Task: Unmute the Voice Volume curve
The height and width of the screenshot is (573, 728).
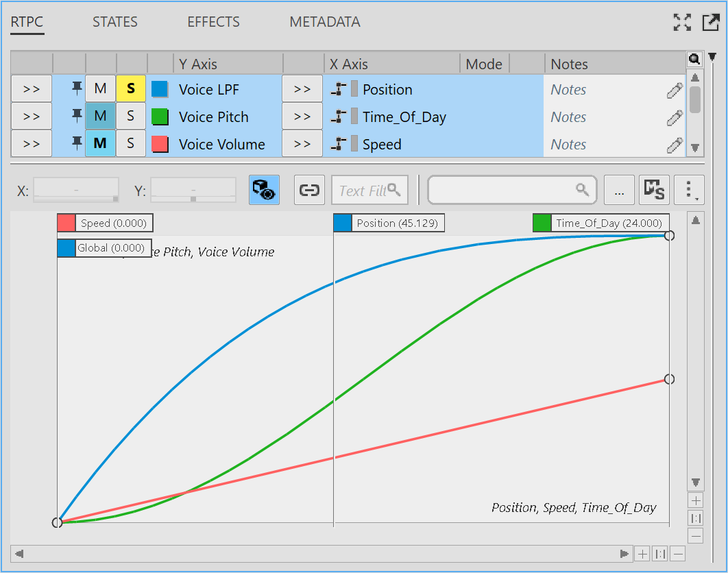Action: pyautogui.click(x=100, y=144)
